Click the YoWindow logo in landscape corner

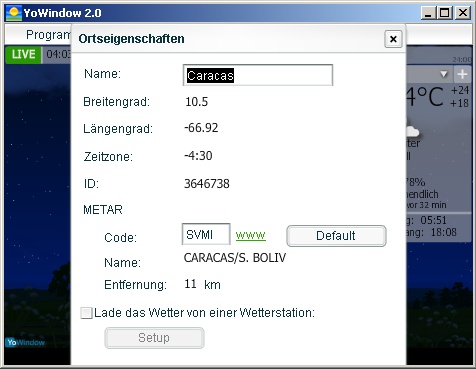point(25,342)
